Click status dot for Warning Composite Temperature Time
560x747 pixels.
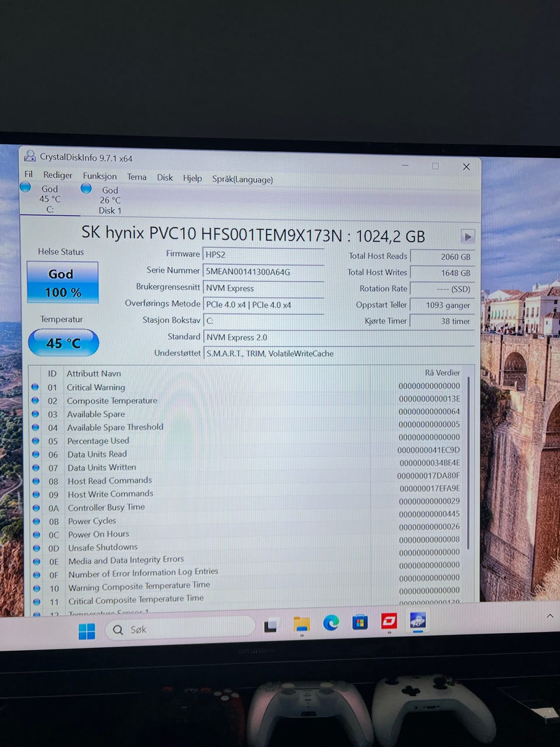[x=37, y=588]
